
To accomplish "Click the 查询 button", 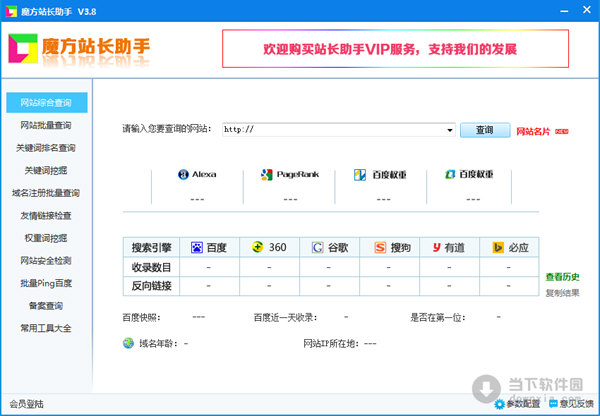I will [x=485, y=130].
